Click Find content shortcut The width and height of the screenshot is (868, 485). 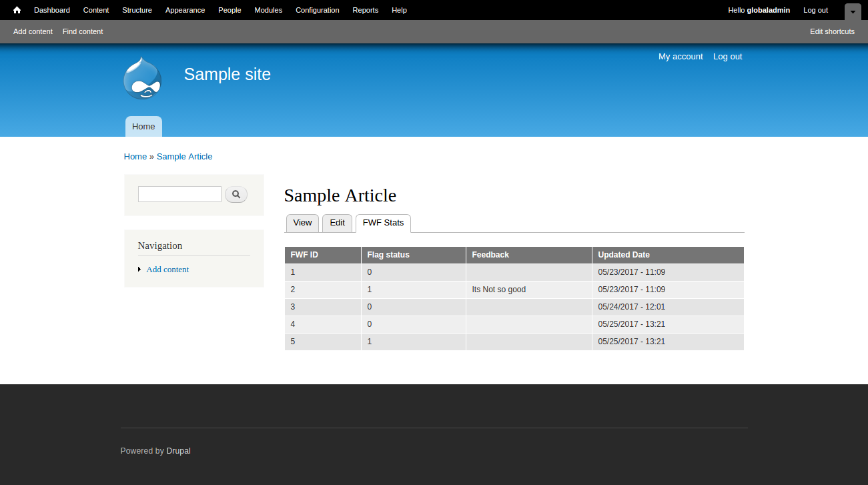pos(83,31)
